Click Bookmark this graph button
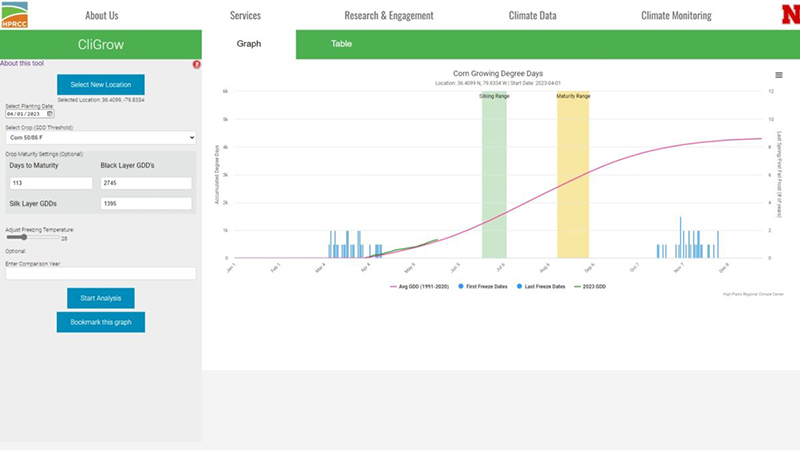The image size is (800, 450). pos(100,322)
